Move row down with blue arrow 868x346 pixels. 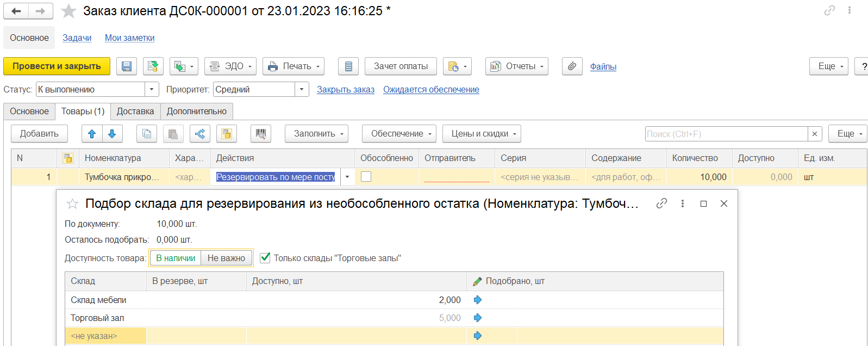click(112, 134)
